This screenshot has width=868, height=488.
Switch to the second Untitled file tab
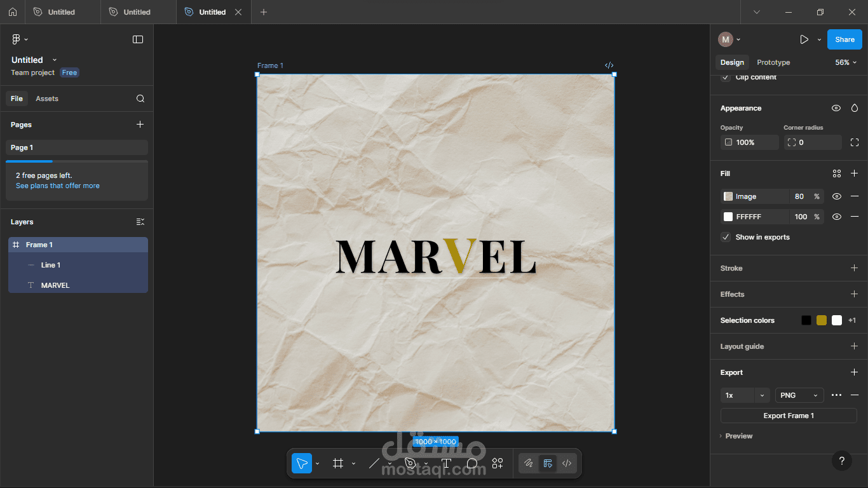pos(137,12)
